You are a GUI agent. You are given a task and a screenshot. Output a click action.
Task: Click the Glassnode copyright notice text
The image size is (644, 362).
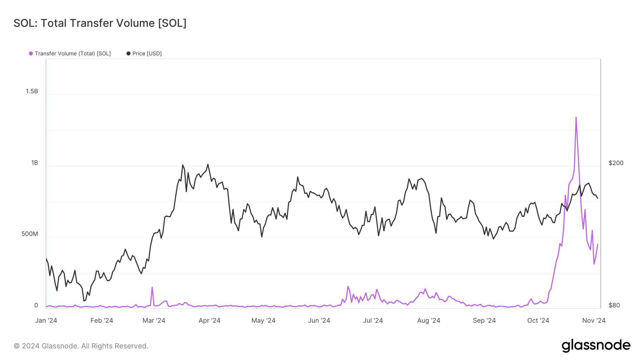point(81,346)
